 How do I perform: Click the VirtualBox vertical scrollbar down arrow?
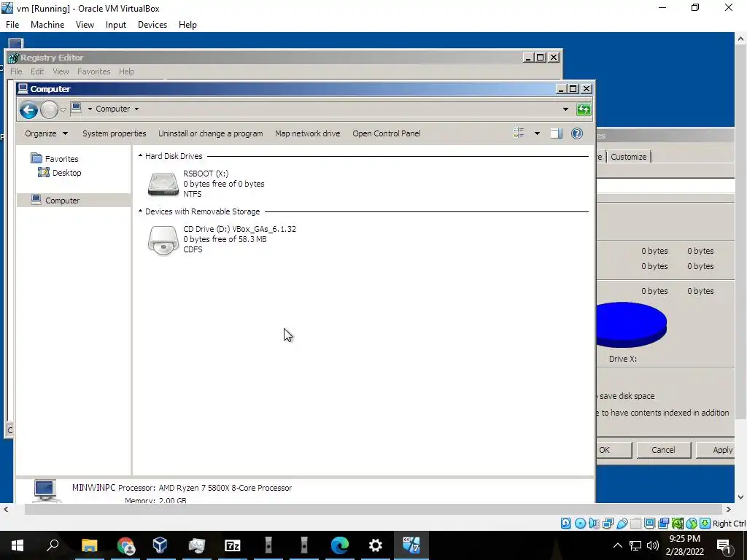tap(741, 497)
